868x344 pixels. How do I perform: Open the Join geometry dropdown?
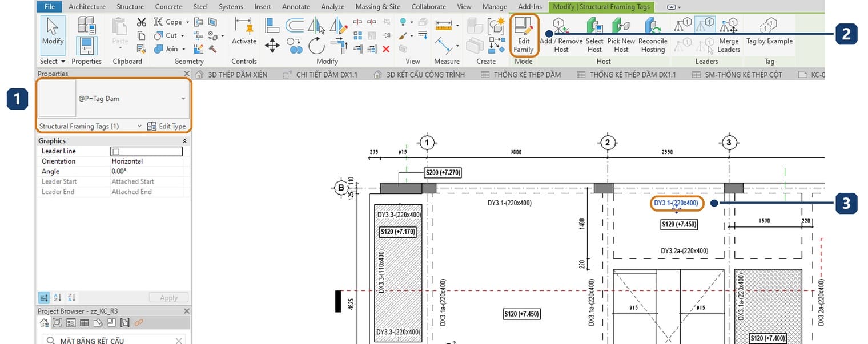[x=184, y=49]
